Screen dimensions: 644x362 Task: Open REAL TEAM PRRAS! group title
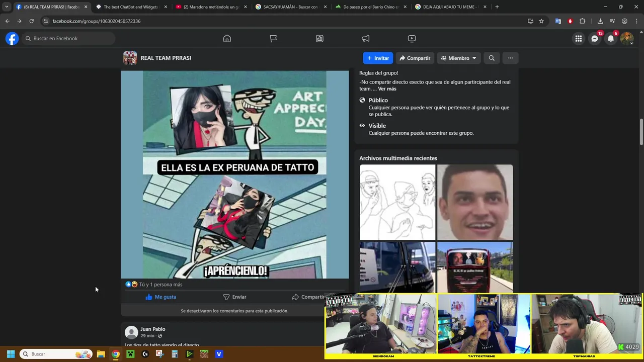[166, 58]
